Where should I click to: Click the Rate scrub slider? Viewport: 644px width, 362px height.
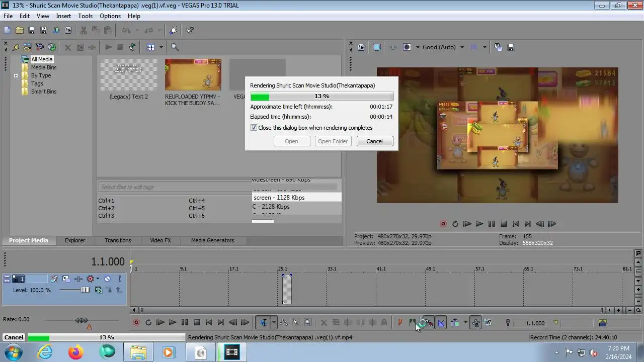coord(82,320)
